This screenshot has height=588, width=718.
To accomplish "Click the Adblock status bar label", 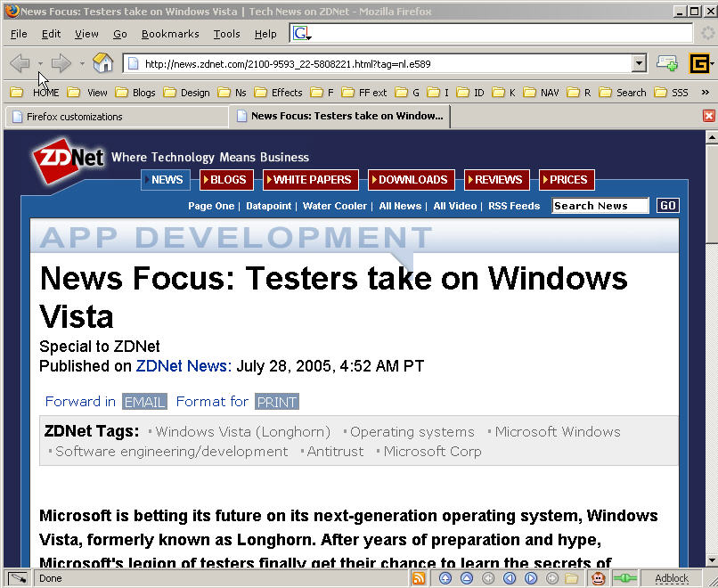I will tap(672, 578).
